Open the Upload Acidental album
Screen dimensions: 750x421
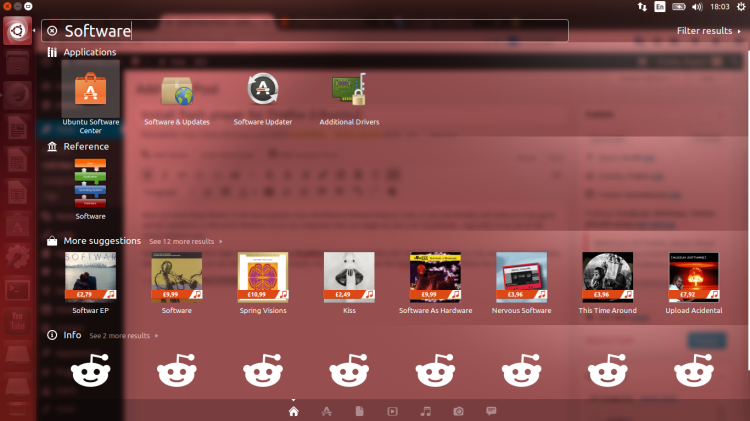coord(694,283)
